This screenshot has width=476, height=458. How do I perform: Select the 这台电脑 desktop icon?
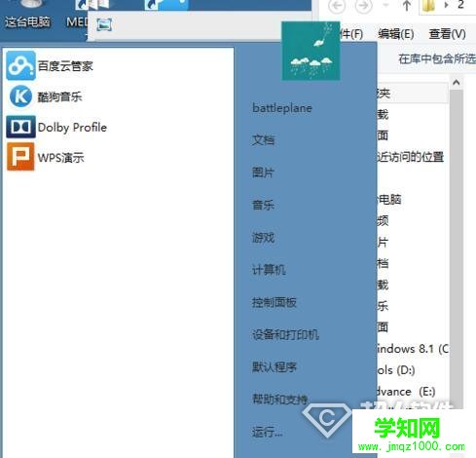tap(27, 15)
